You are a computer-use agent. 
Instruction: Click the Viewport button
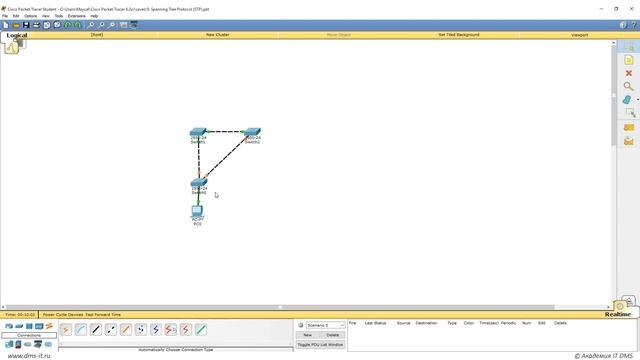579,35
